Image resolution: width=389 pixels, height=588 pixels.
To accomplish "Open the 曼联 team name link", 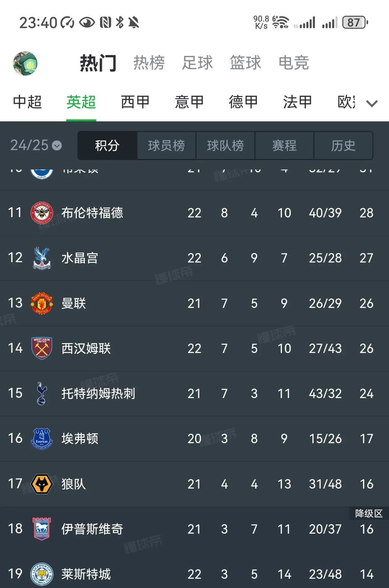I will click(73, 303).
